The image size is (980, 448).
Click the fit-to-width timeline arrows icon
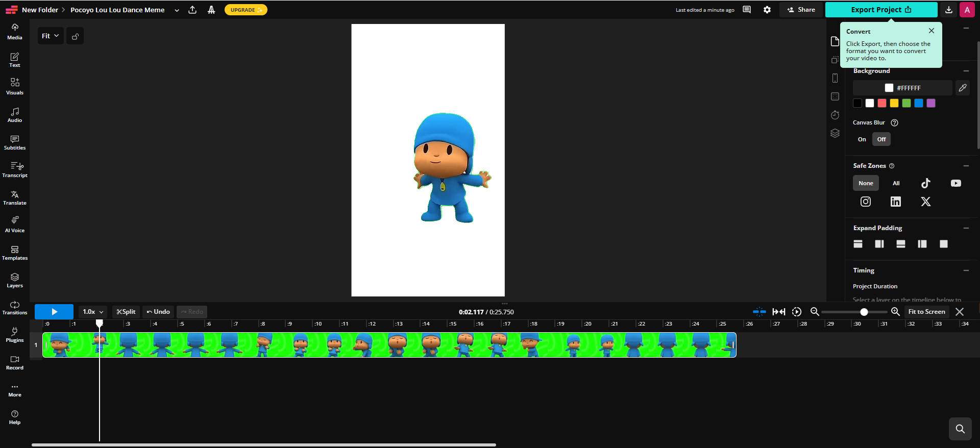778,312
